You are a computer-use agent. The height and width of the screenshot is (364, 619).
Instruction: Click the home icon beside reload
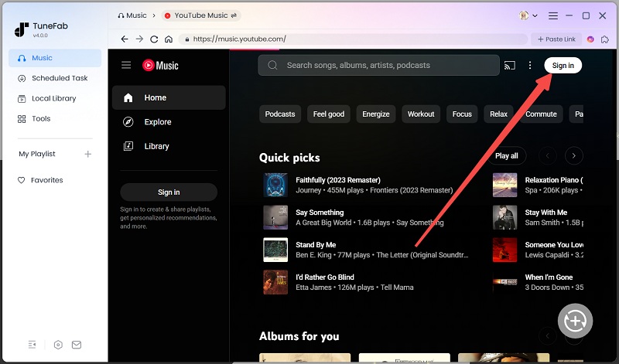[169, 39]
